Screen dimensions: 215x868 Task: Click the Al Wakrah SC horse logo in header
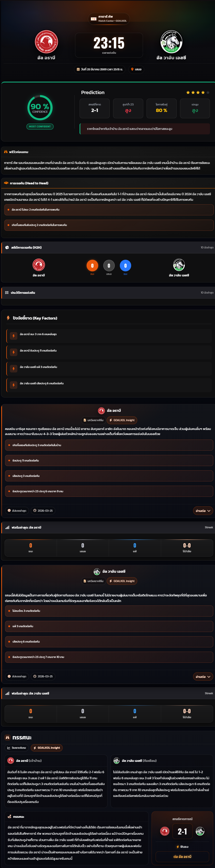click(171, 42)
